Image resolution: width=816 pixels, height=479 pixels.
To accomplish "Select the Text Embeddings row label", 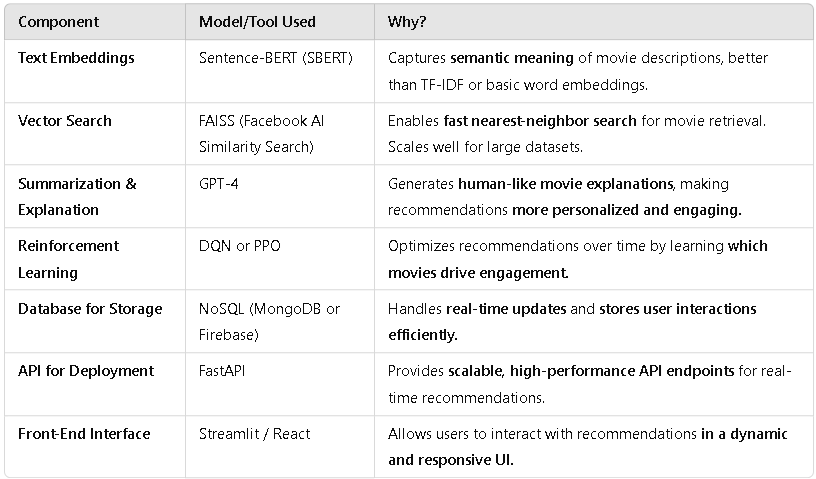I will pyautogui.click(x=76, y=58).
